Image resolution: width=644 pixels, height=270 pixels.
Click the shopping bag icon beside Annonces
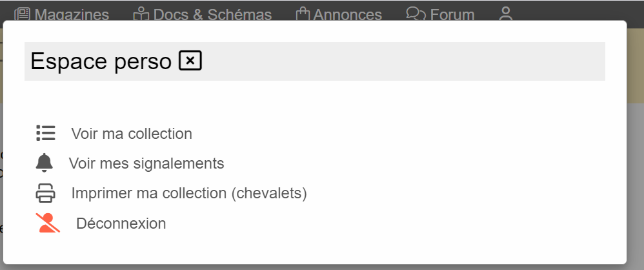pos(303,14)
